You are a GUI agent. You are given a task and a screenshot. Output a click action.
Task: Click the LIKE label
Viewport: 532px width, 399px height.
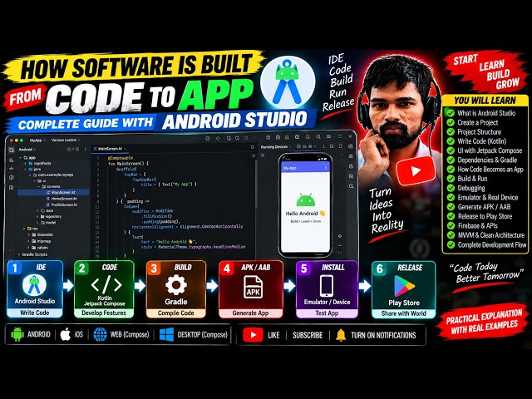273,335
